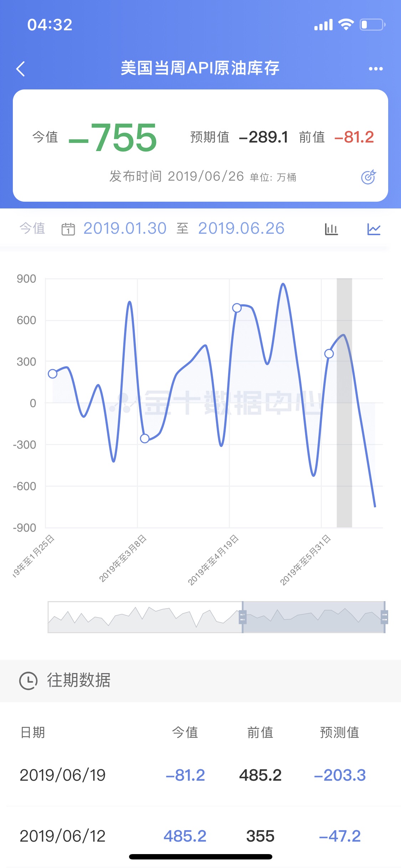
Task: Tap the target subscribe icon in card
Action: point(368,177)
